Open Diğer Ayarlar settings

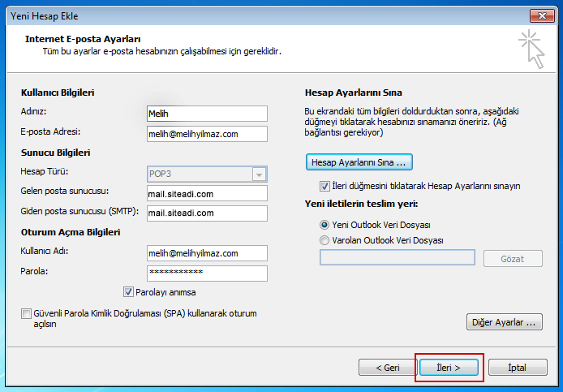pyautogui.click(x=505, y=322)
